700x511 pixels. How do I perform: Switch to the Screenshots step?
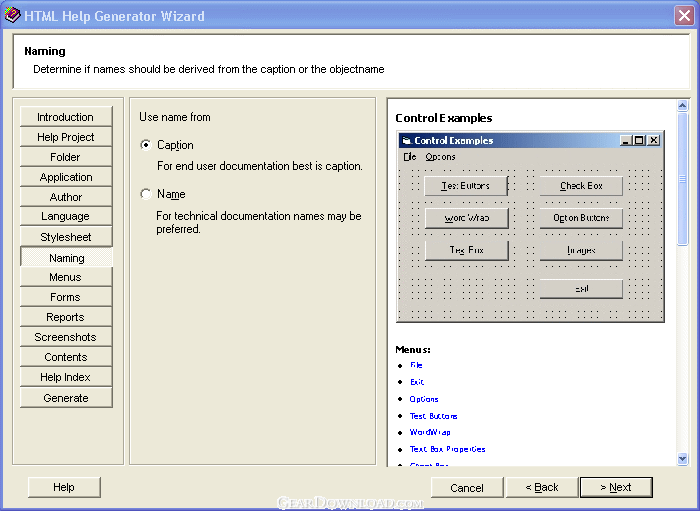click(66, 337)
